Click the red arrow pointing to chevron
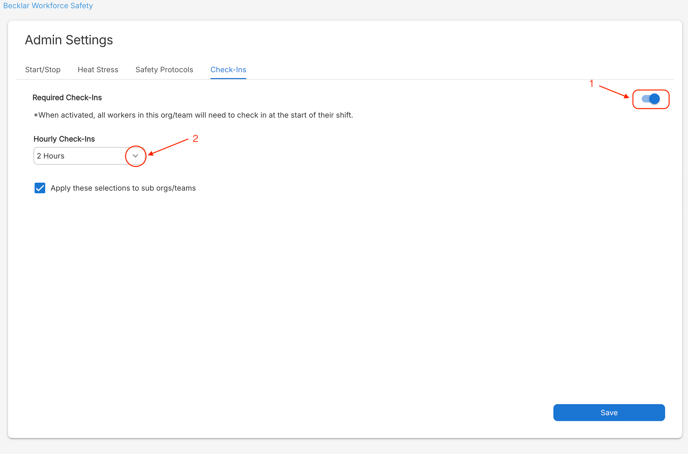 point(168,147)
